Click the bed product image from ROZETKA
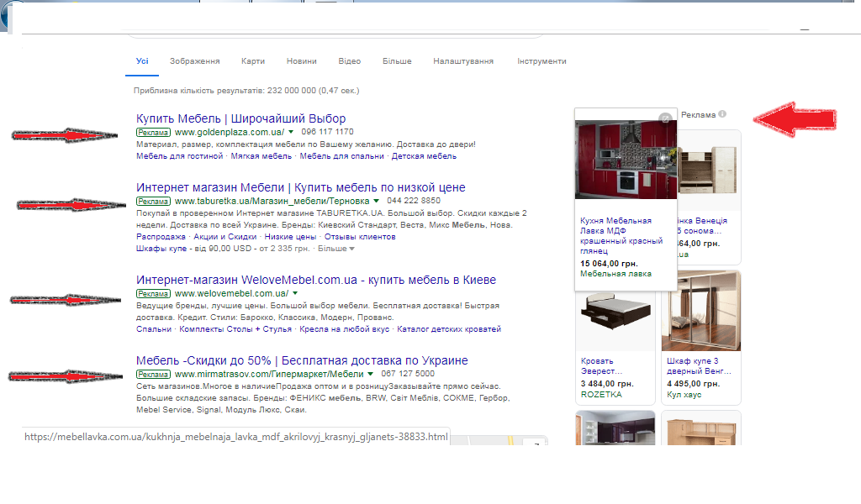This screenshot has width=861, height=504. click(615, 313)
